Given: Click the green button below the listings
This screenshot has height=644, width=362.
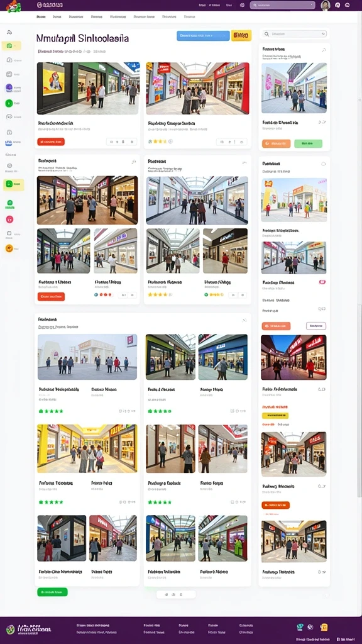Looking at the screenshot, I should pyautogui.click(x=53, y=592).
